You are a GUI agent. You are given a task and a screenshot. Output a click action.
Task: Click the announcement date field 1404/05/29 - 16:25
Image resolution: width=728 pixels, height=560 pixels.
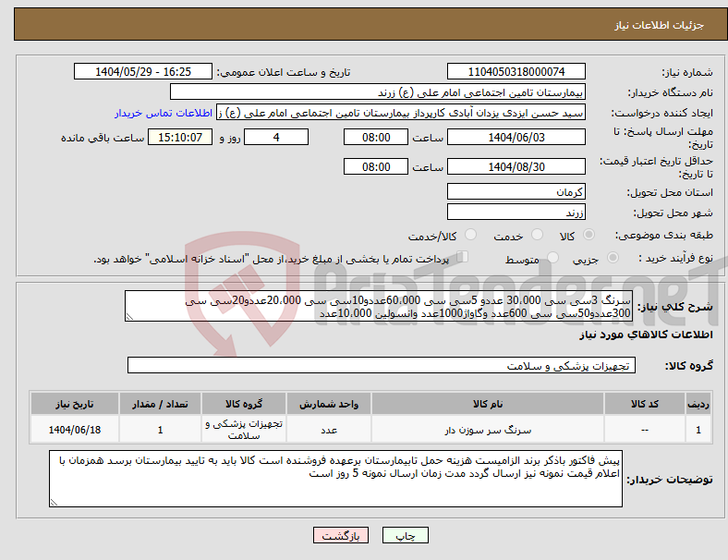(x=143, y=71)
